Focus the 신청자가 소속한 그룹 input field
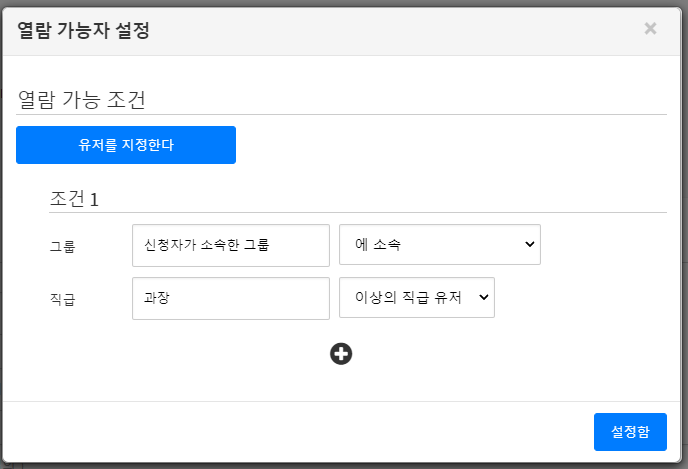 tap(230, 245)
